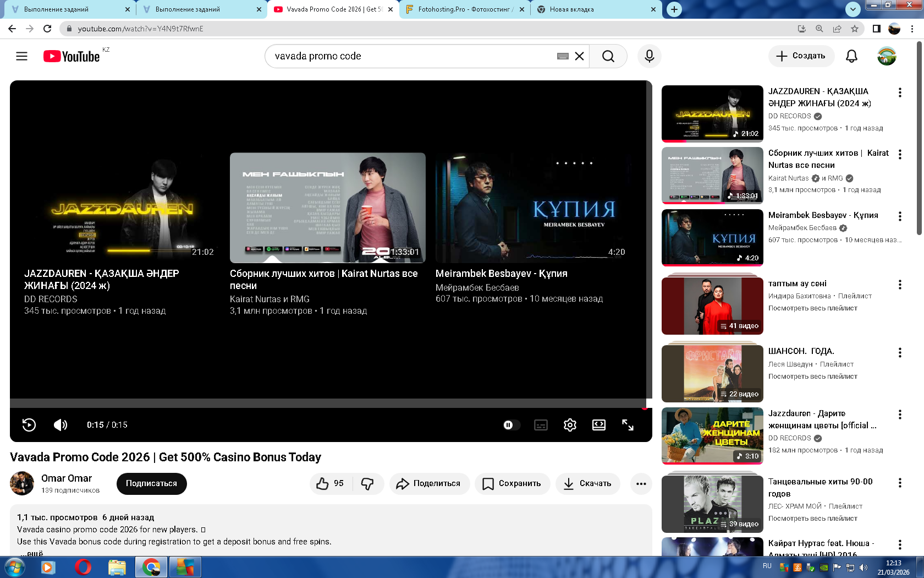Replay the video with the replay icon
The width and height of the screenshot is (924, 578).
[x=29, y=425]
